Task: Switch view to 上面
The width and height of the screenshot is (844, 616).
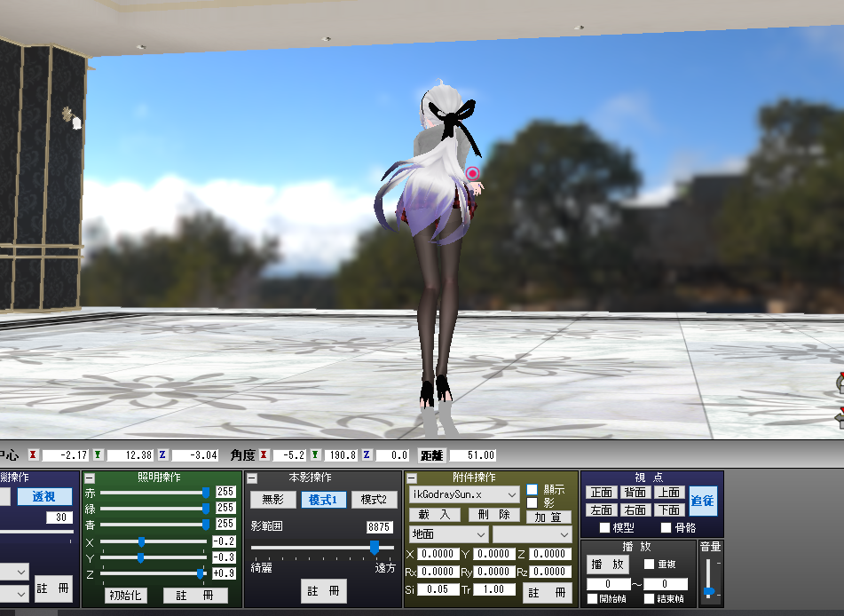Action: (x=669, y=493)
